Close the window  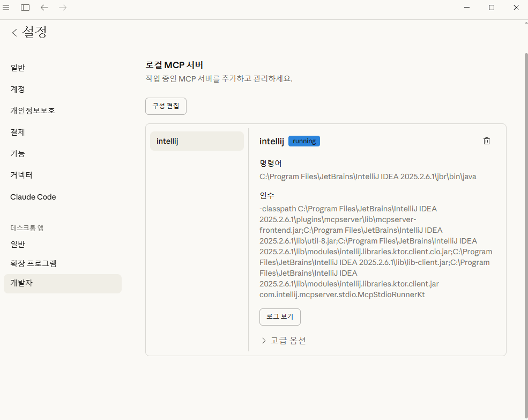coord(516,8)
